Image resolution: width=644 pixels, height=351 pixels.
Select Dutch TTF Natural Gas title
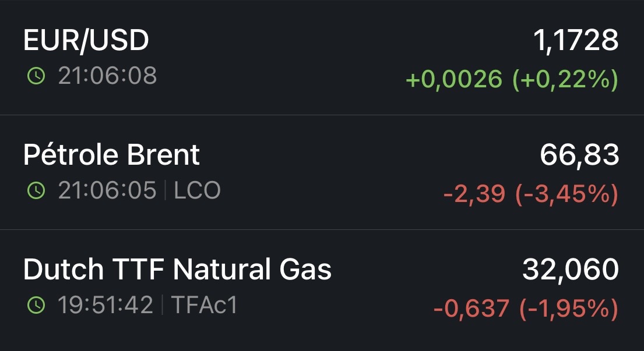(177, 270)
